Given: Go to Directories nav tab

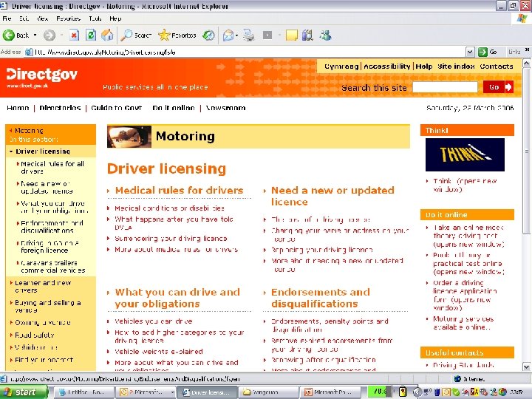Looking at the screenshot, I should point(60,108).
